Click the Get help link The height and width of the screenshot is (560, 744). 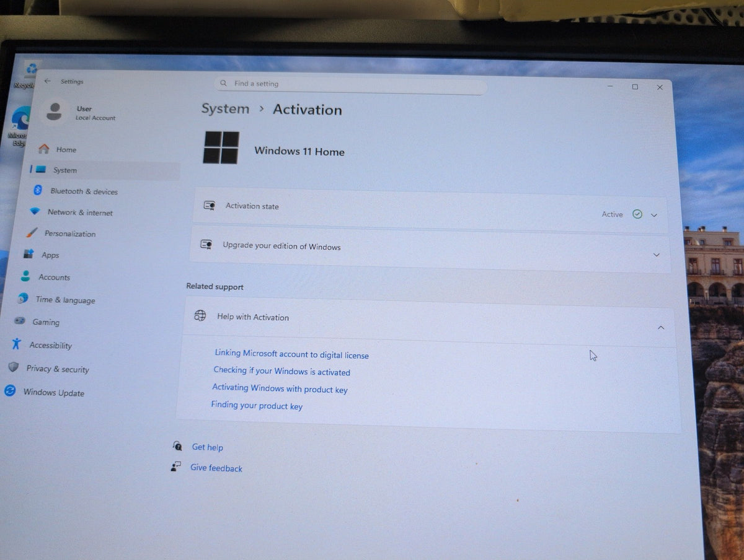pyautogui.click(x=207, y=447)
